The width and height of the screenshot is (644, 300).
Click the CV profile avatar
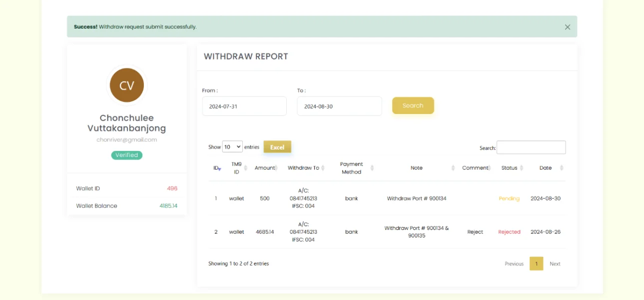(127, 85)
